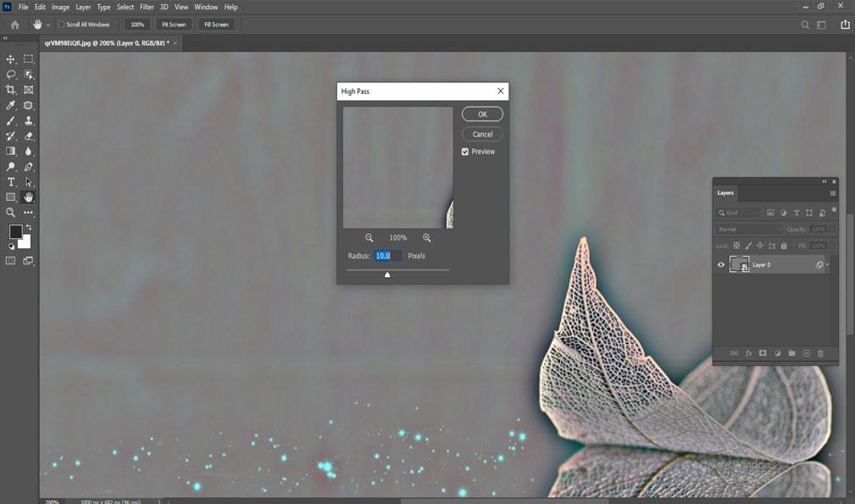Toggle filter for adjustment layers

(784, 213)
